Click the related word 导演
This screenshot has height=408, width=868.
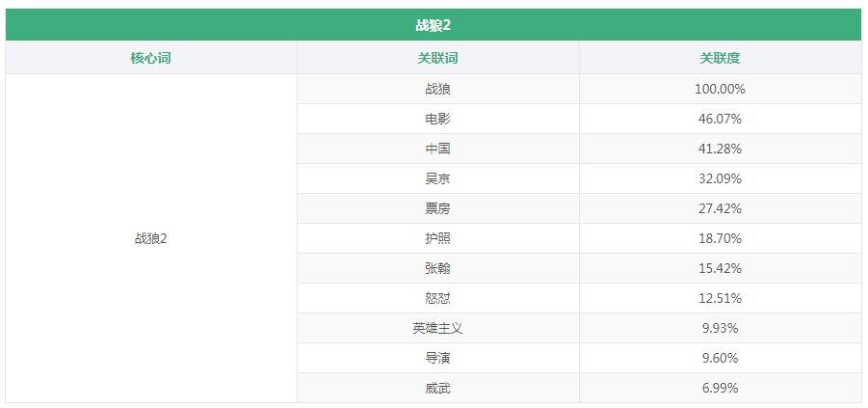pos(437,358)
